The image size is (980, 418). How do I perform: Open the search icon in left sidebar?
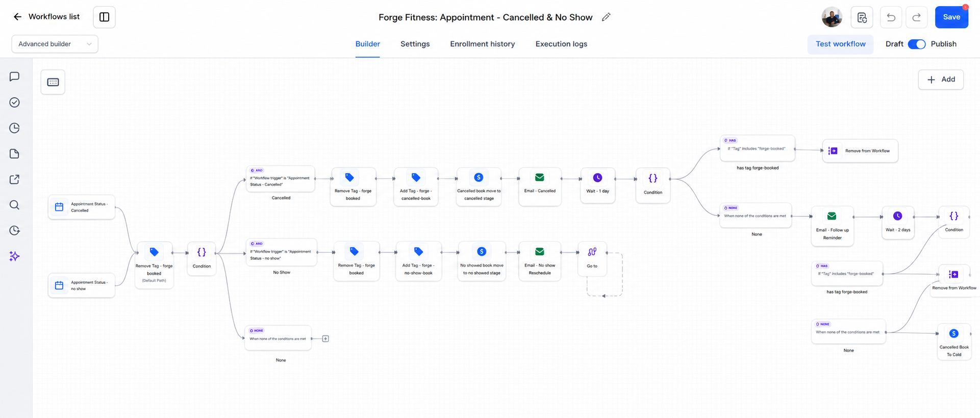tap(14, 205)
